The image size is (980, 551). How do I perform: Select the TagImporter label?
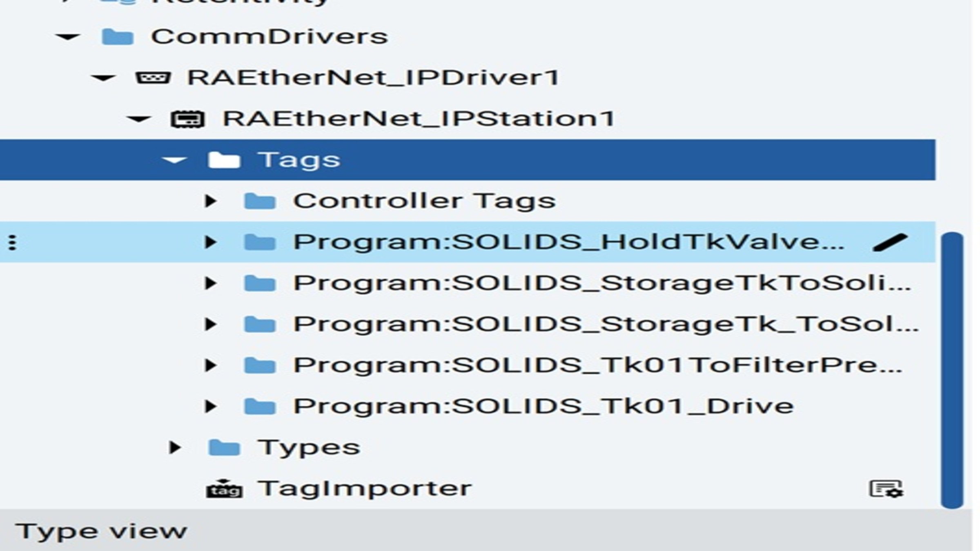tap(365, 488)
